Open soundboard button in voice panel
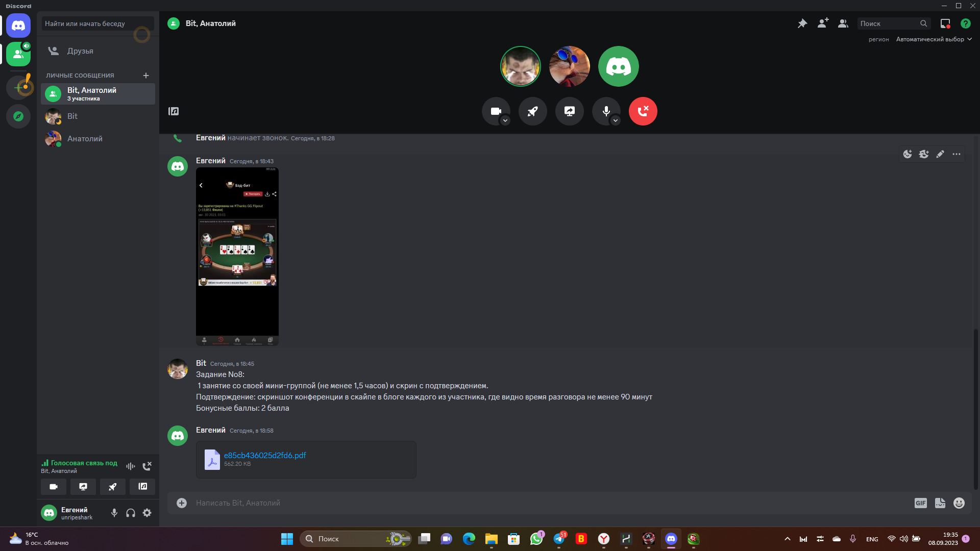This screenshot has width=980, height=551. point(142,487)
